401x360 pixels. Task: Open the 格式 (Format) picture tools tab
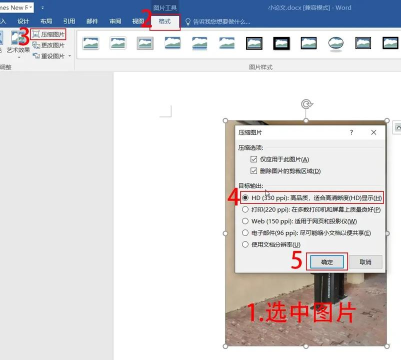[165, 22]
